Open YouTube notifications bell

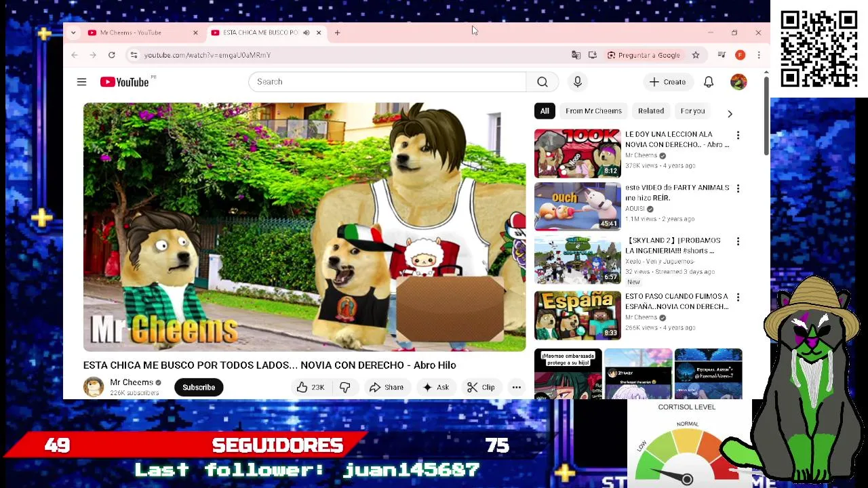(x=709, y=82)
